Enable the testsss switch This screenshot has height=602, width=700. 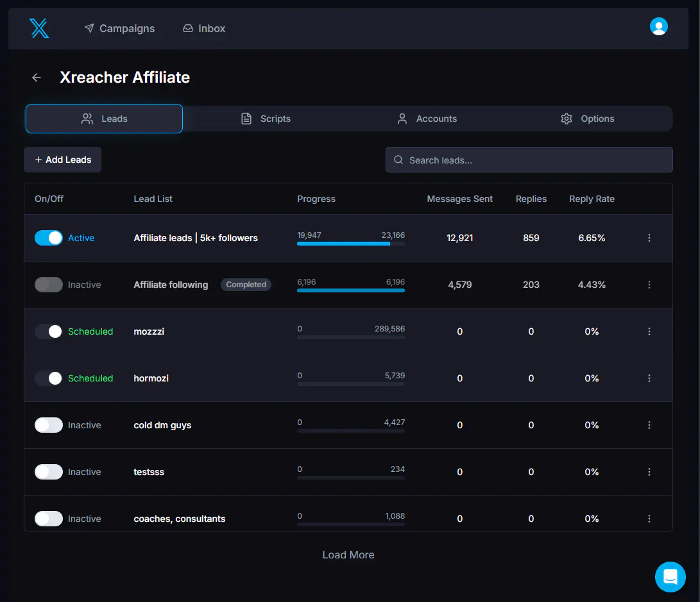tap(49, 472)
